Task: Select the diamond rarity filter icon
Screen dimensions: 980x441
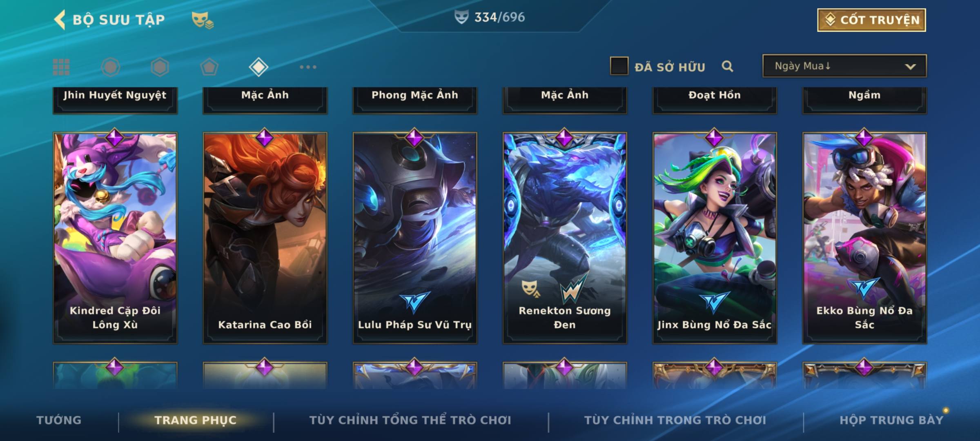Action: pyautogui.click(x=258, y=67)
